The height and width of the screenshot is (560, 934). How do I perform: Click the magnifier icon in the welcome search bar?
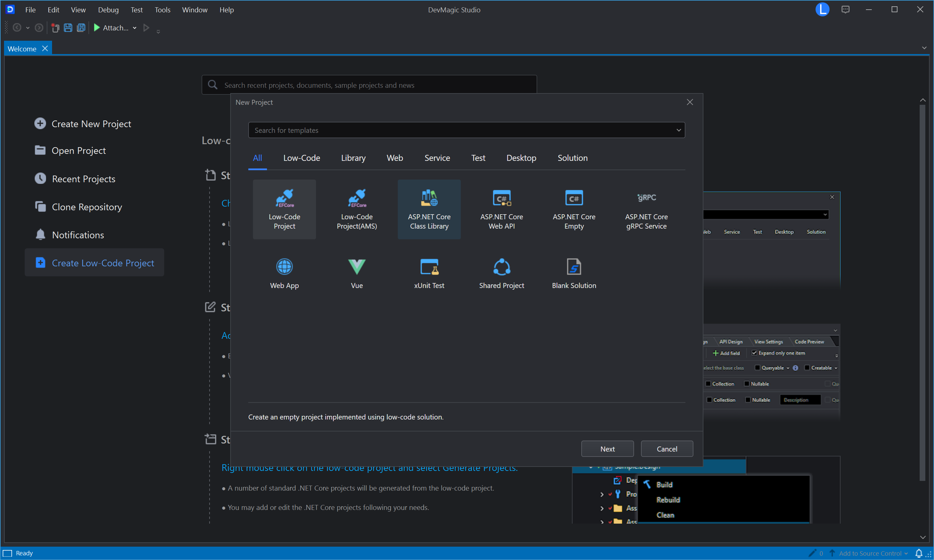(x=212, y=84)
